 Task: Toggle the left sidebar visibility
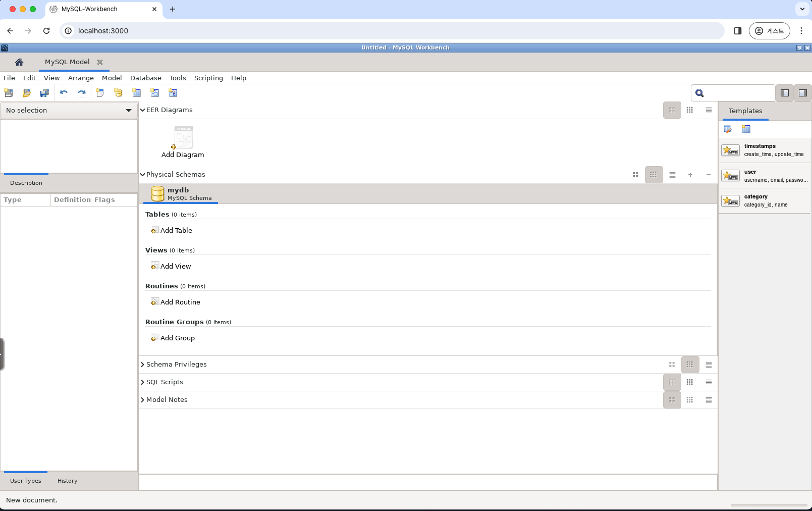pyautogui.click(x=784, y=93)
